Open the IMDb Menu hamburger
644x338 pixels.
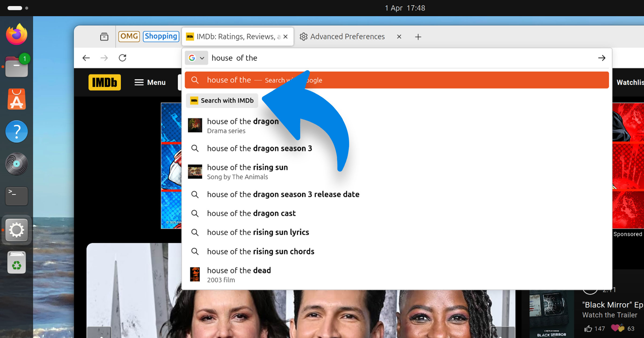pos(150,82)
